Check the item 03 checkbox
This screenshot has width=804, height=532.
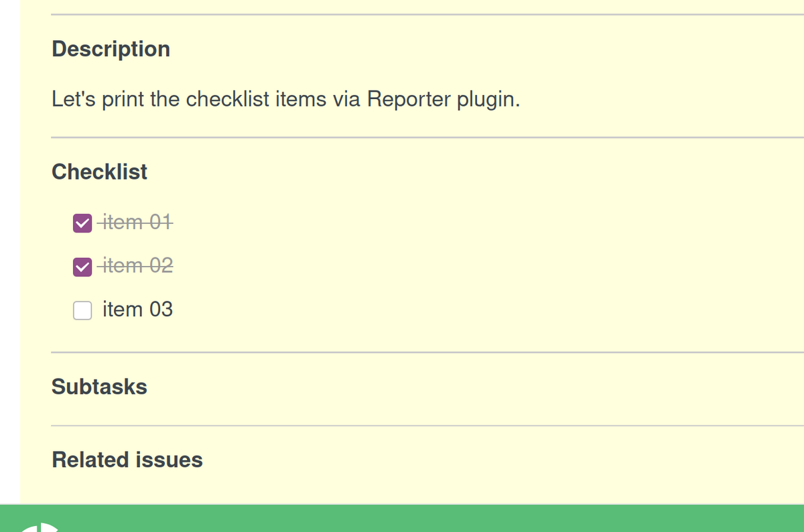[x=82, y=310]
